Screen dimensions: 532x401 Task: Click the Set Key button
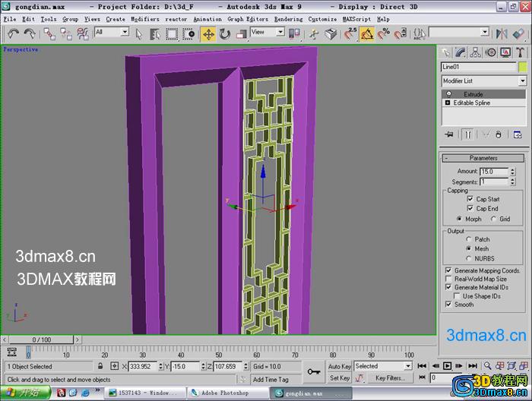339,377
